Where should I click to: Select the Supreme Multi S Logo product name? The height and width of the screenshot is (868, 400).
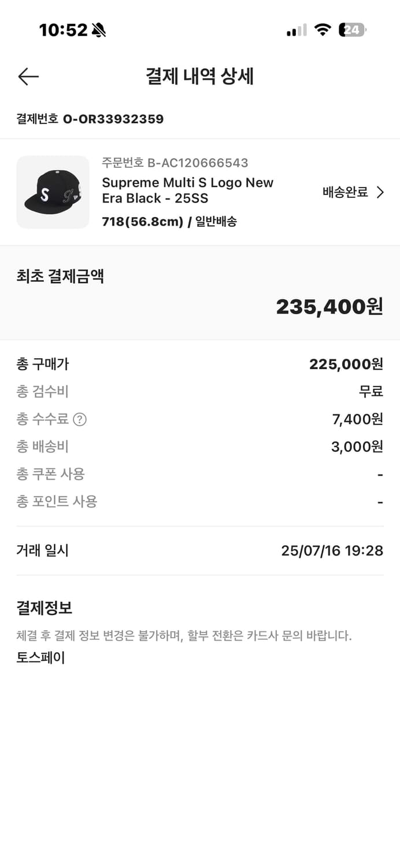(x=187, y=190)
